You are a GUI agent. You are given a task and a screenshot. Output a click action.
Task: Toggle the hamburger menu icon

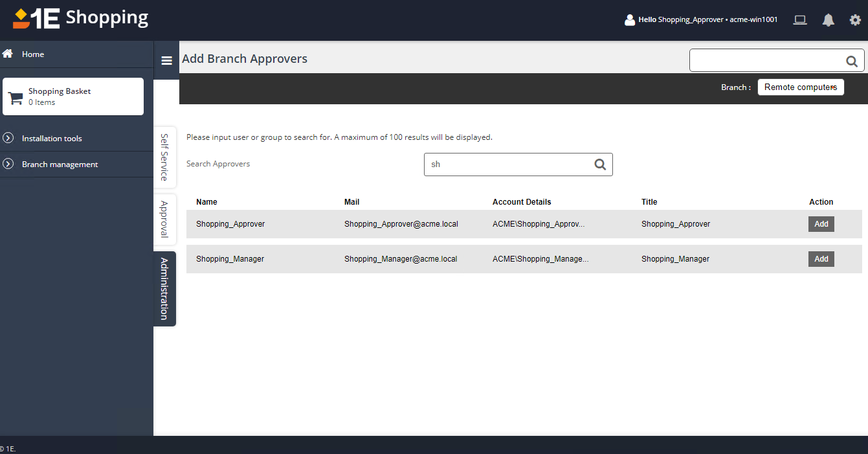[x=166, y=60]
